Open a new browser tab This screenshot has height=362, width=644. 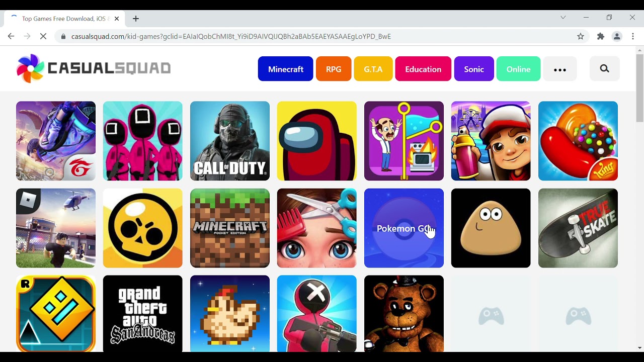(x=136, y=19)
